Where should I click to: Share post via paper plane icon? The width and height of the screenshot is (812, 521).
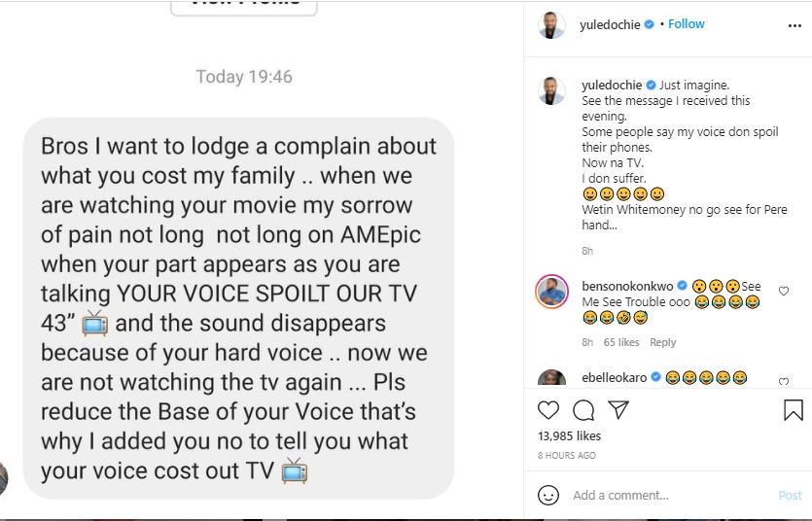(618, 410)
